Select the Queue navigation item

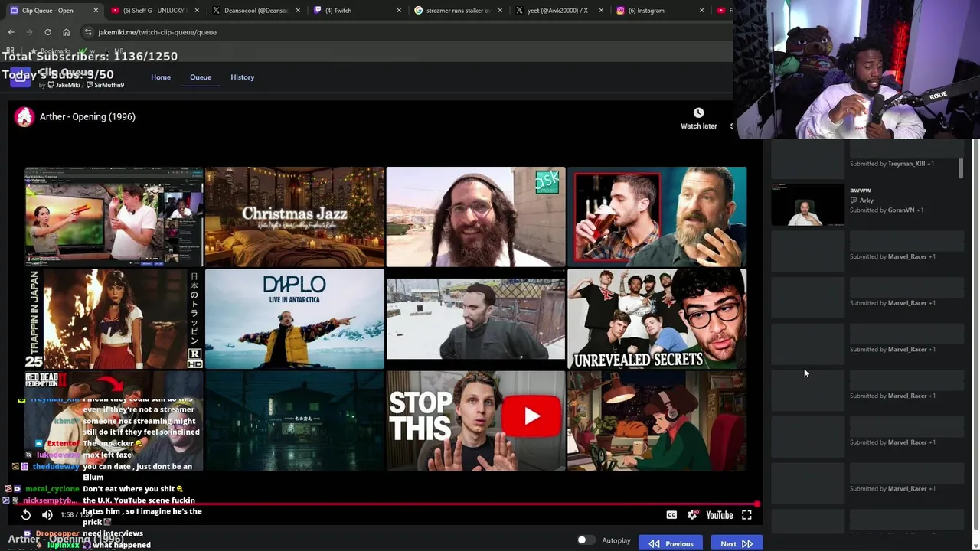201,77
